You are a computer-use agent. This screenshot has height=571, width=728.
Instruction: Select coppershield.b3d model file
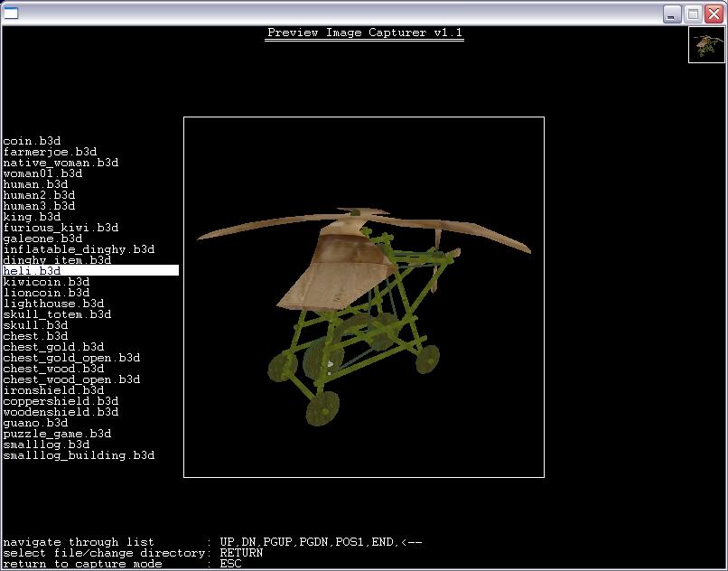pos(61,401)
